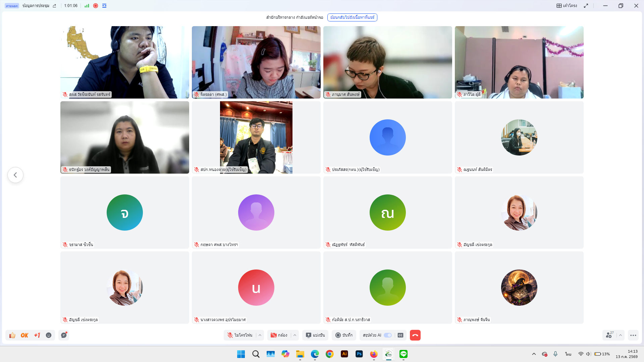Turn on the camera button
Screen dimensions: 644x362
(x=279, y=335)
